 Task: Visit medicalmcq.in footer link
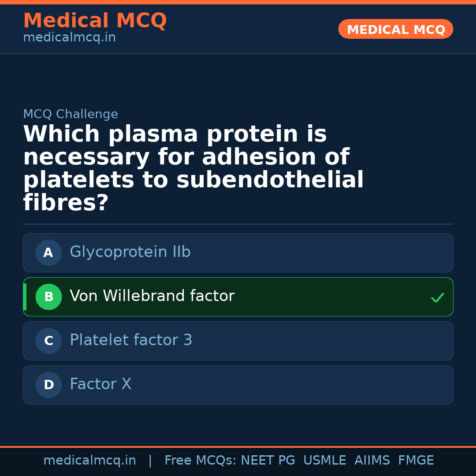pyautogui.click(x=89, y=460)
